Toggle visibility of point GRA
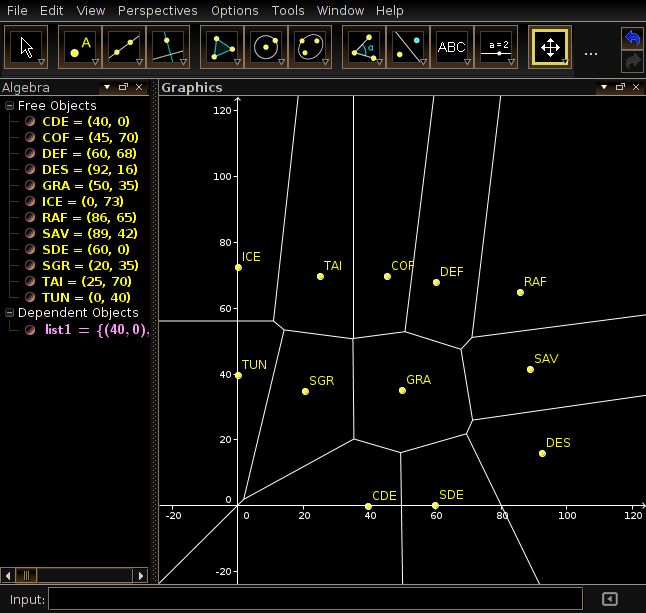The width and height of the screenshot is (646, 613). (30, 185)
